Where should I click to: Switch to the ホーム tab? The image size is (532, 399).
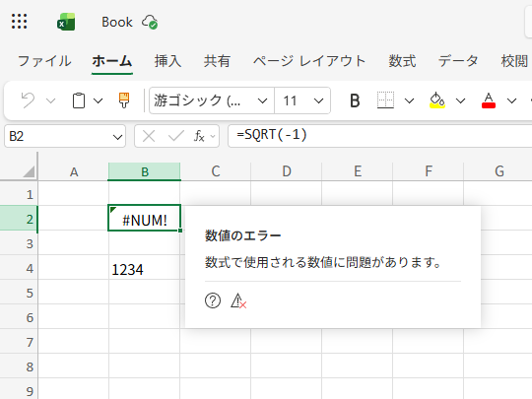[x=112, y=61]
